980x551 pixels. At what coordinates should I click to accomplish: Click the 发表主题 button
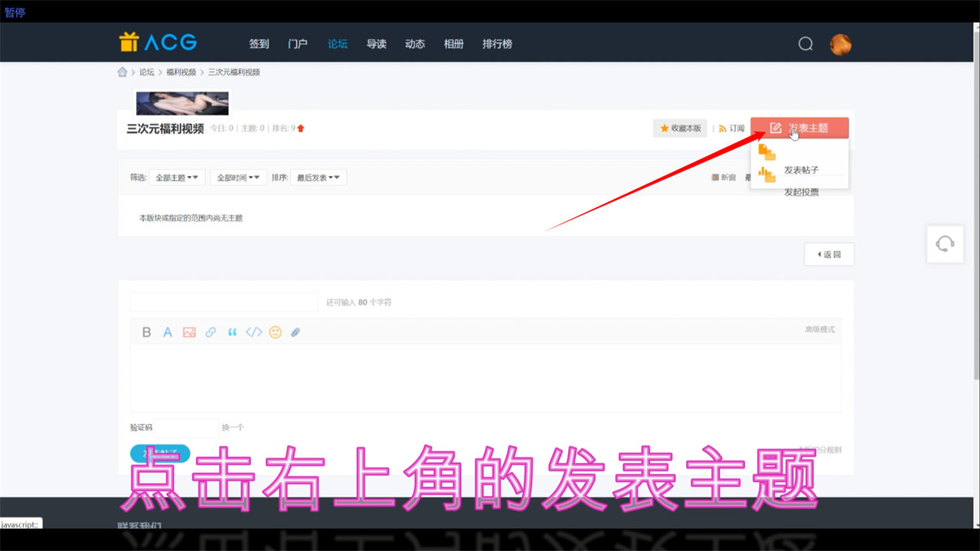pos(799,128)
